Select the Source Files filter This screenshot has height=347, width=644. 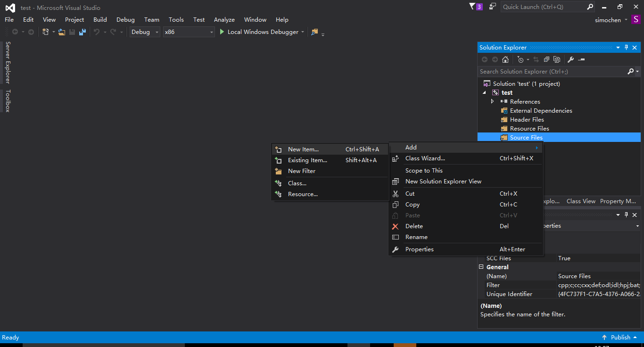[559, 138]
